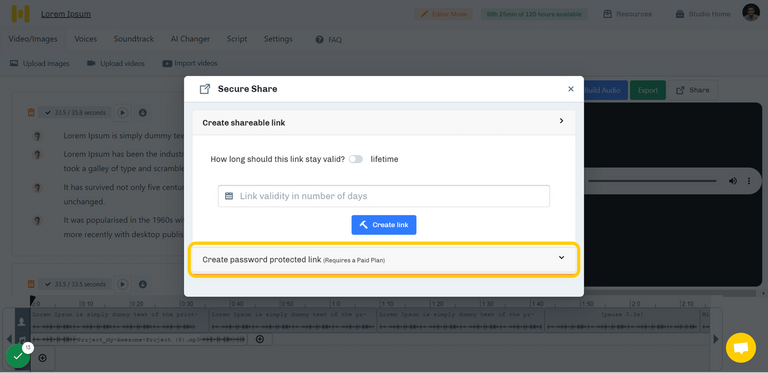Delete first block using orange trash icon

point(31,113)
